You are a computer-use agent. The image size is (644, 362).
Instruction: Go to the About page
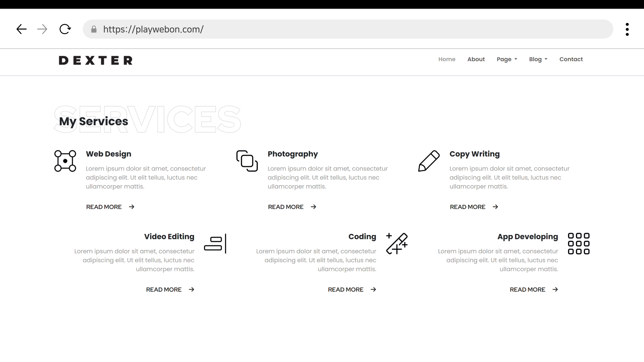coord(476,59)
